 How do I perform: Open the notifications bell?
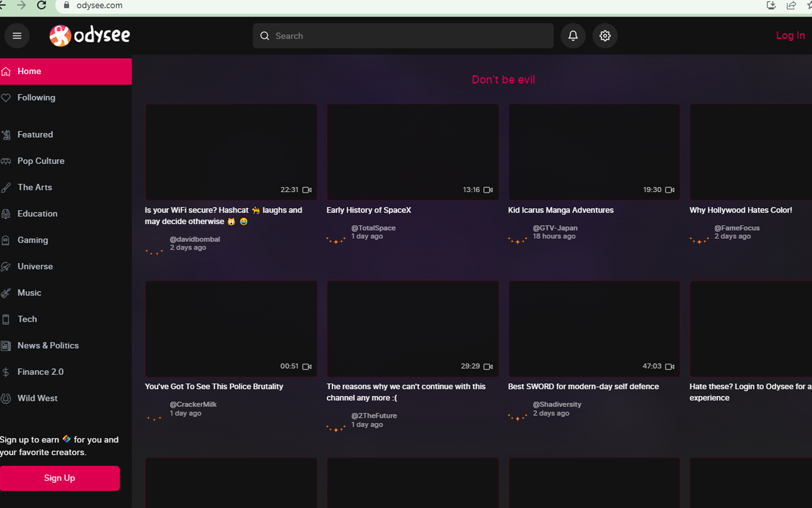573,36
